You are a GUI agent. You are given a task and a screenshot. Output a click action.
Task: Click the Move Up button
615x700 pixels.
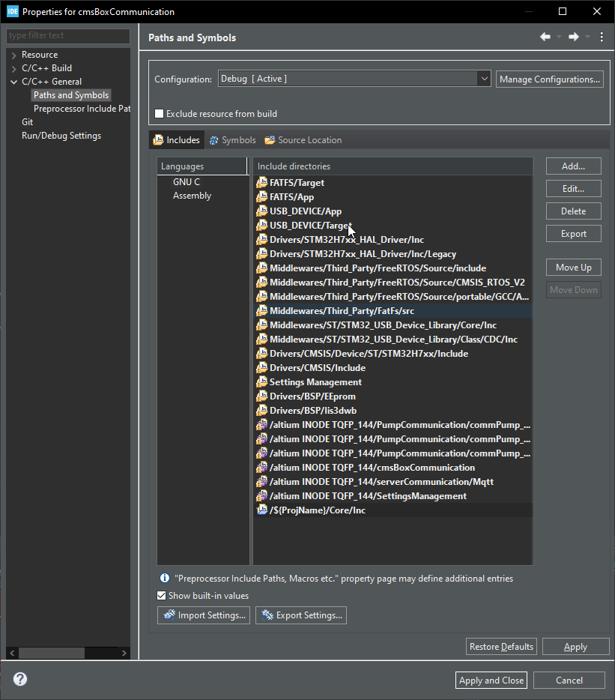[x=574, y=267]
